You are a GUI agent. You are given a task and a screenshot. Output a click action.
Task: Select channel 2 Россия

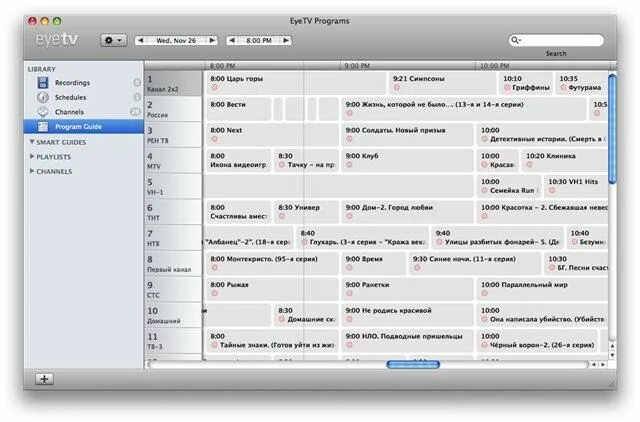tap(173, 109)
